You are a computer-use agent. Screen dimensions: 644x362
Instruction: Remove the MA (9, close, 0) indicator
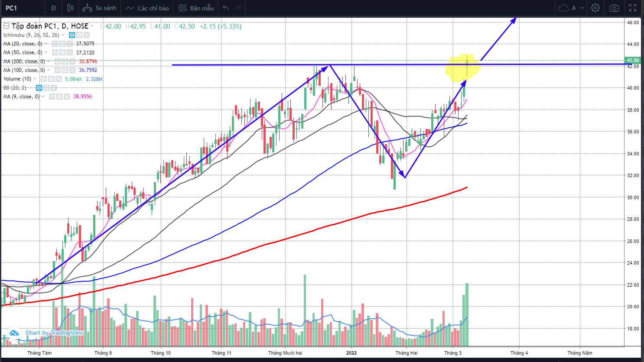click(67, 97)
